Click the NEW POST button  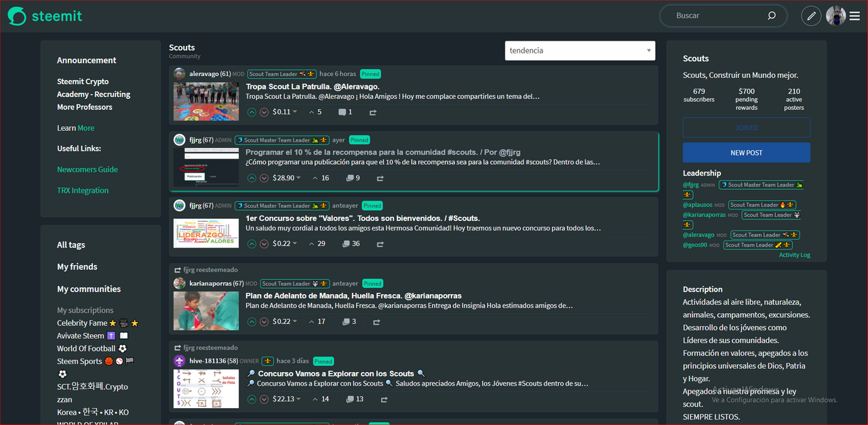(747, 153)
